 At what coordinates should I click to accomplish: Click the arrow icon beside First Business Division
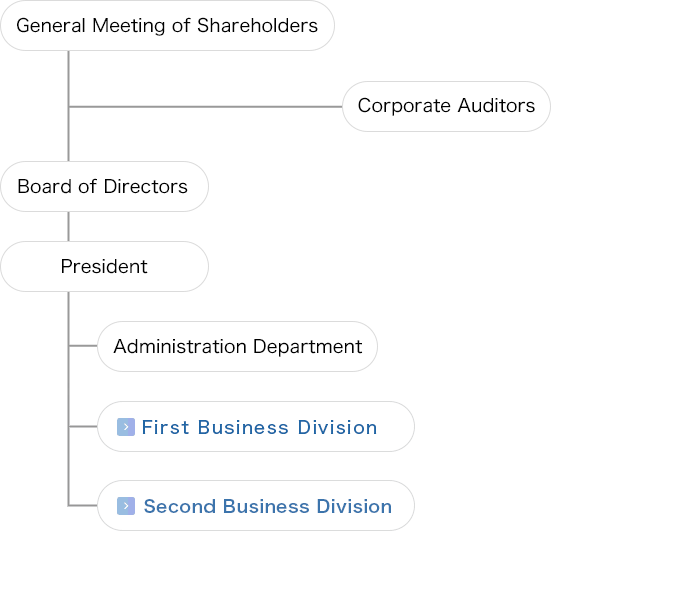tap(126, 427)
